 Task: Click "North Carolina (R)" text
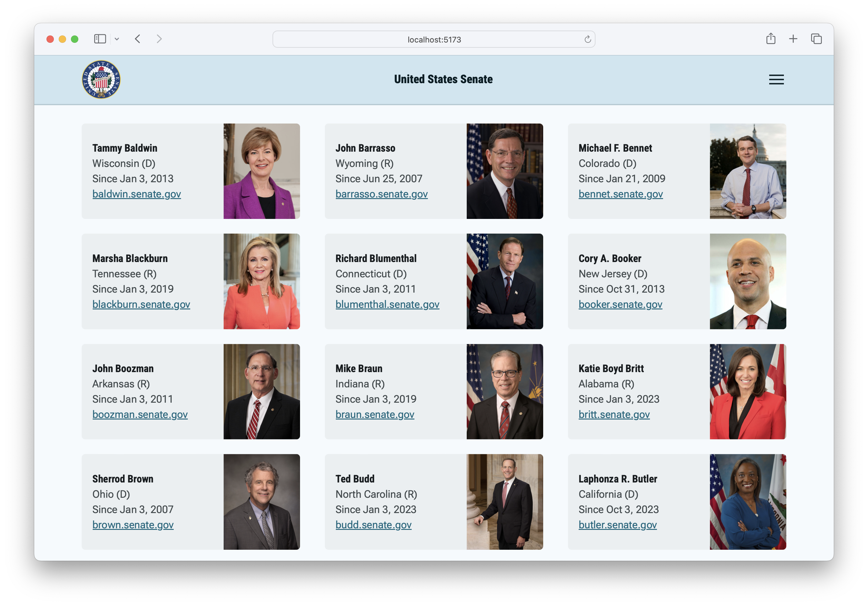coord(376,494)
